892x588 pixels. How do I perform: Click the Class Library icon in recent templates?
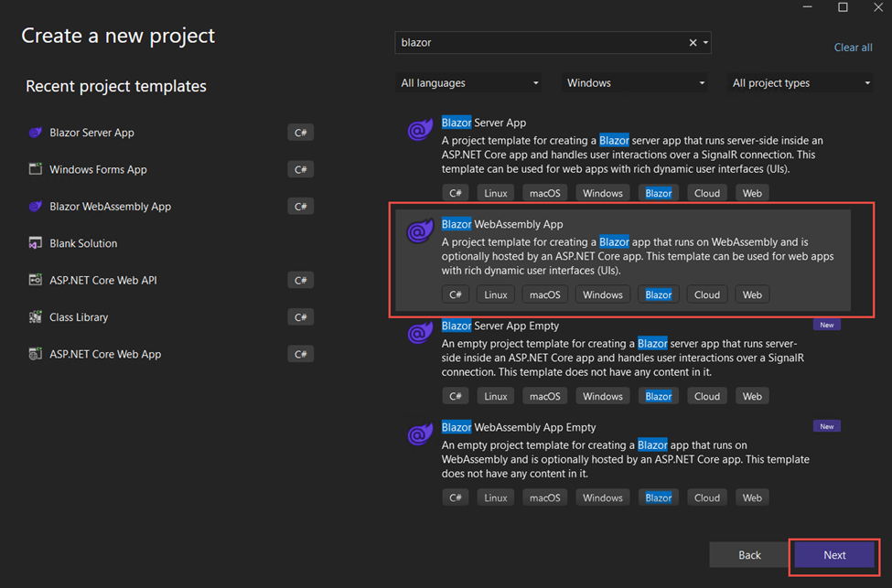coord(36,317)
